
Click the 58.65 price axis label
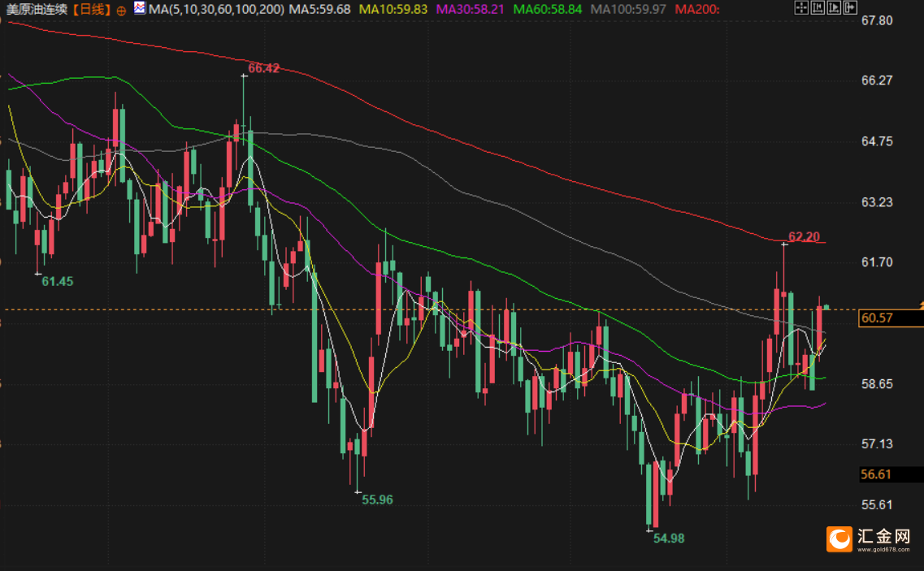pyautogui.click(x=877, y=383)
